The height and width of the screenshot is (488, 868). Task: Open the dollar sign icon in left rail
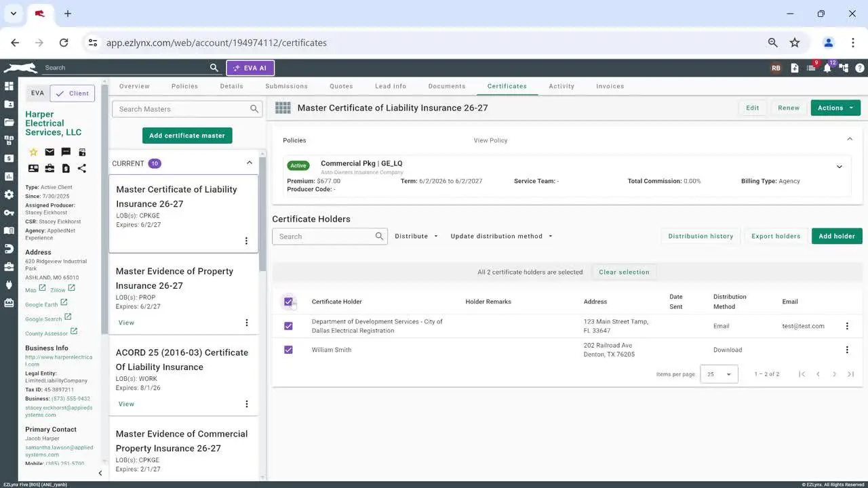(9, 158)
